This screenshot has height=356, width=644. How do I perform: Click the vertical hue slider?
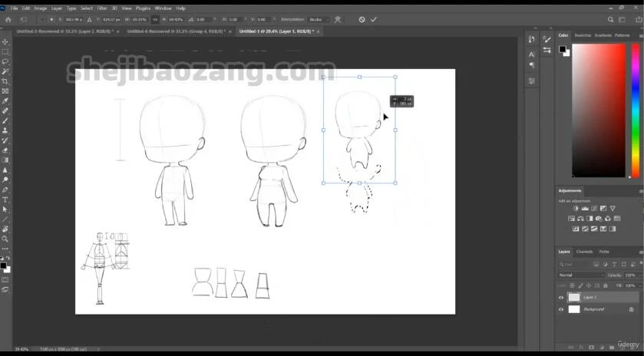[x=636, y=107]
